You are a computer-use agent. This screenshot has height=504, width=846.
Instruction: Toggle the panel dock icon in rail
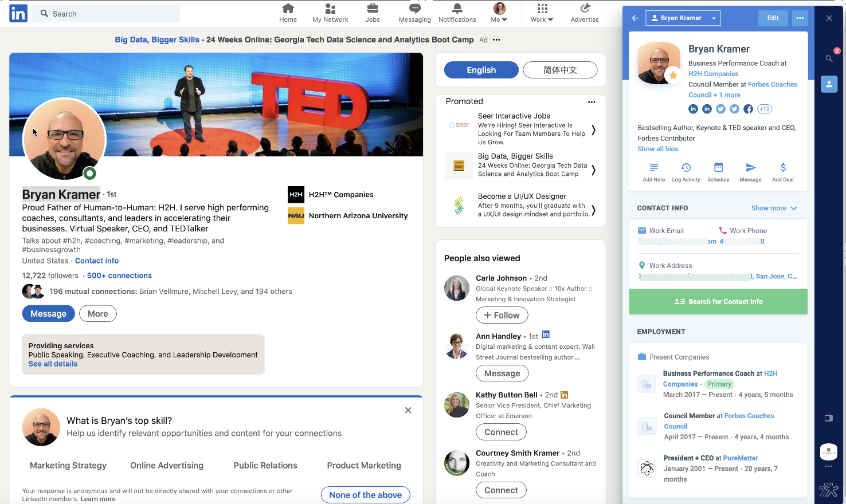[x=828, y=418]
